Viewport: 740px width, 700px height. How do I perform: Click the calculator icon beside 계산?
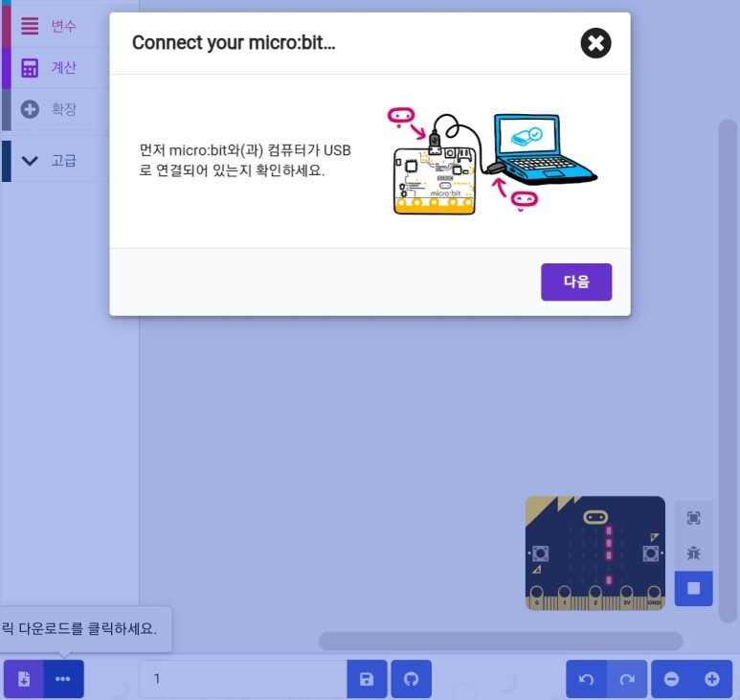[30, 68]
